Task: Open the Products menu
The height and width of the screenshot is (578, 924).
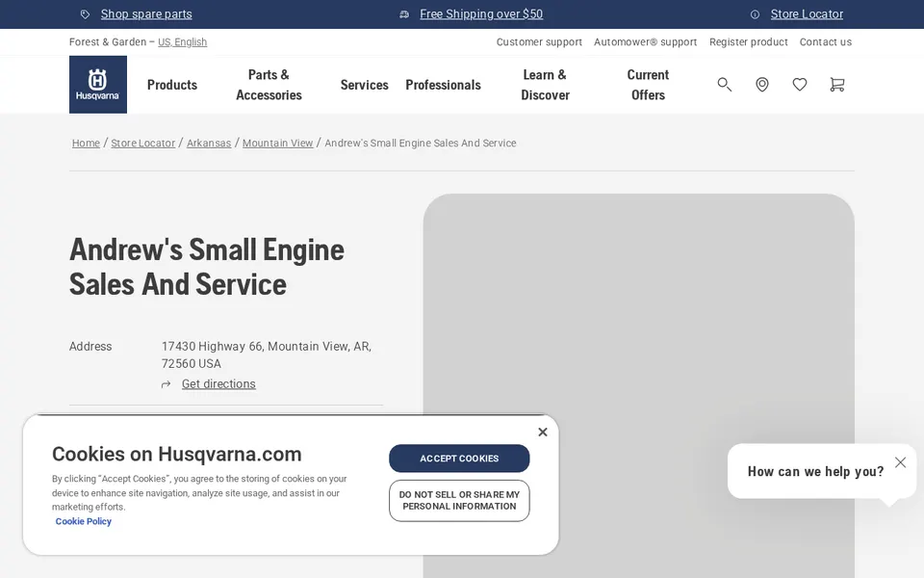Action: click(x=172, y=85)
